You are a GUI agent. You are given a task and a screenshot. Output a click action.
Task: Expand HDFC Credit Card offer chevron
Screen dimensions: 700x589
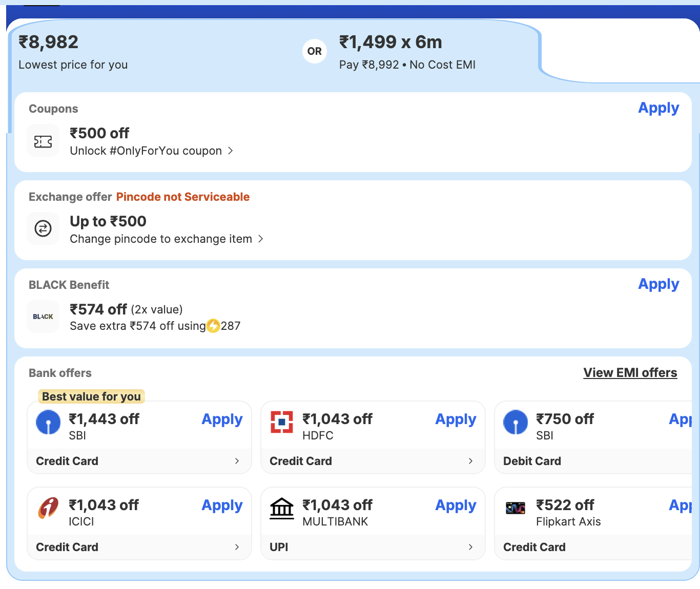point(470,461)
